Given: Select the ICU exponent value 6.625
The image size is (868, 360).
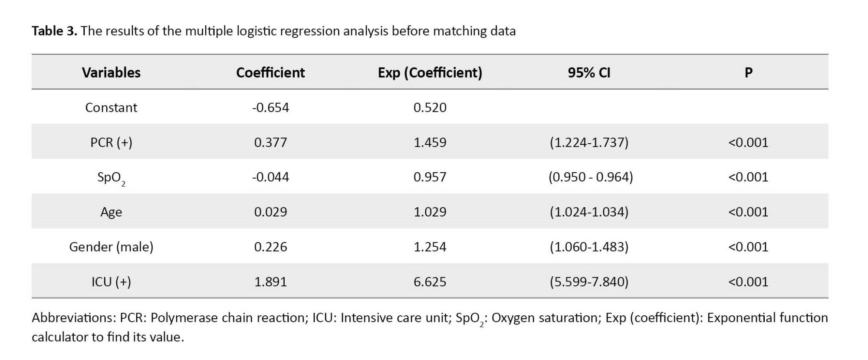Looking at the screenshot, I should pos(430,282).
